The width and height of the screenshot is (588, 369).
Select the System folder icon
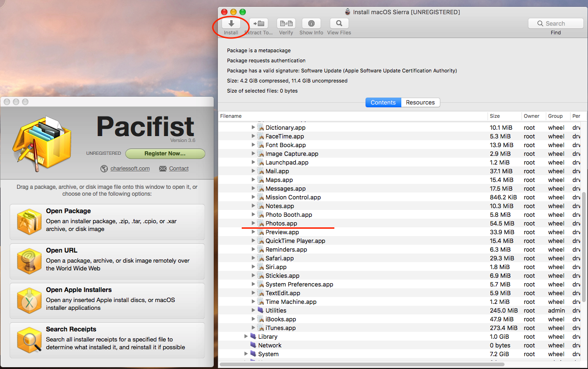pos(253,354)
